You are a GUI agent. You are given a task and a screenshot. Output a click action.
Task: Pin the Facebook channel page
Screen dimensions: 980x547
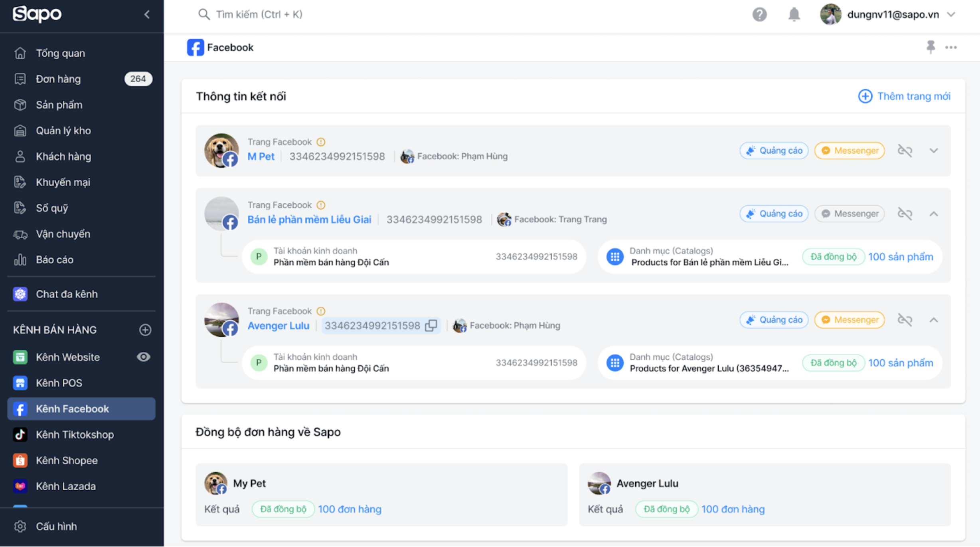point(931,47)
